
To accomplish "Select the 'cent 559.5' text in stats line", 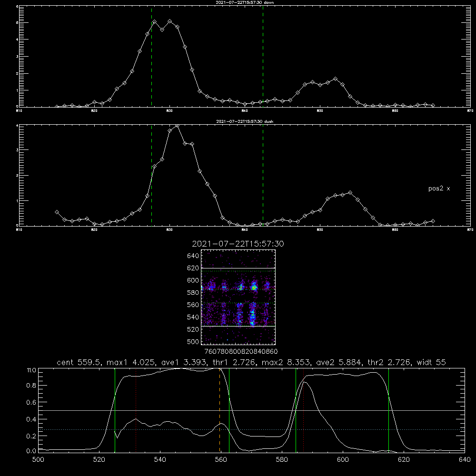I will click(80, 362).
